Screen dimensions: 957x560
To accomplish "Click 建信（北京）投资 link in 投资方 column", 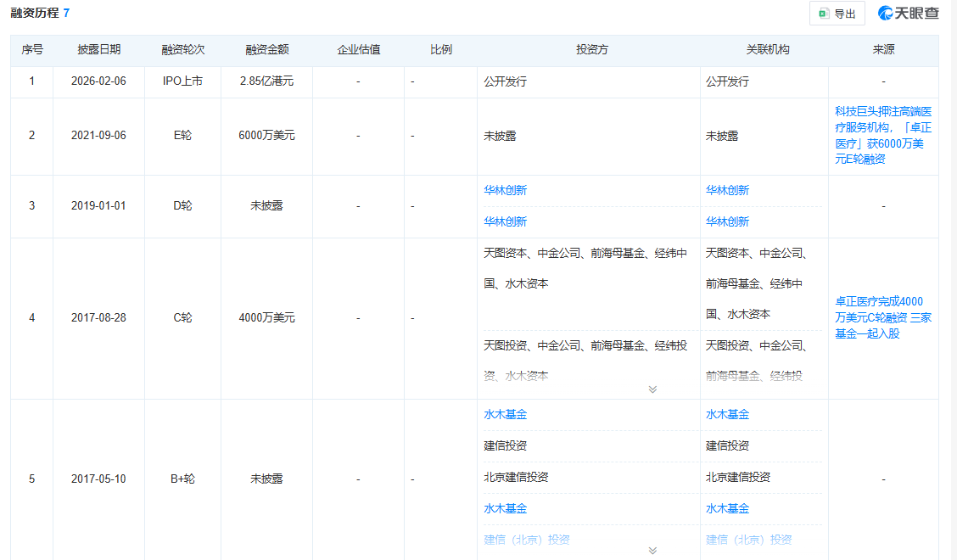I will 527,540.
